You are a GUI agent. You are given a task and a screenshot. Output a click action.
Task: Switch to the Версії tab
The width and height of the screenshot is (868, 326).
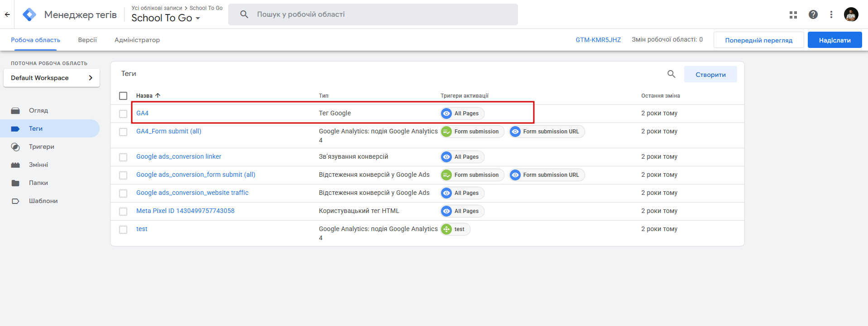(87, 40)
